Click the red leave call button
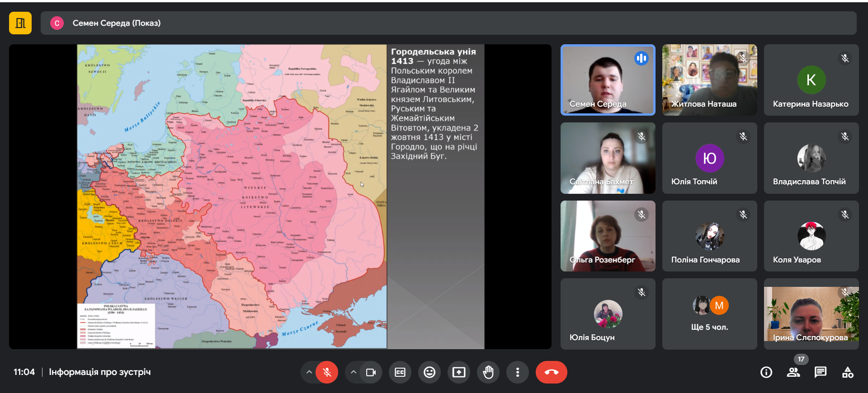The height and width of the screenshot is (393, 868). point(551,372)
